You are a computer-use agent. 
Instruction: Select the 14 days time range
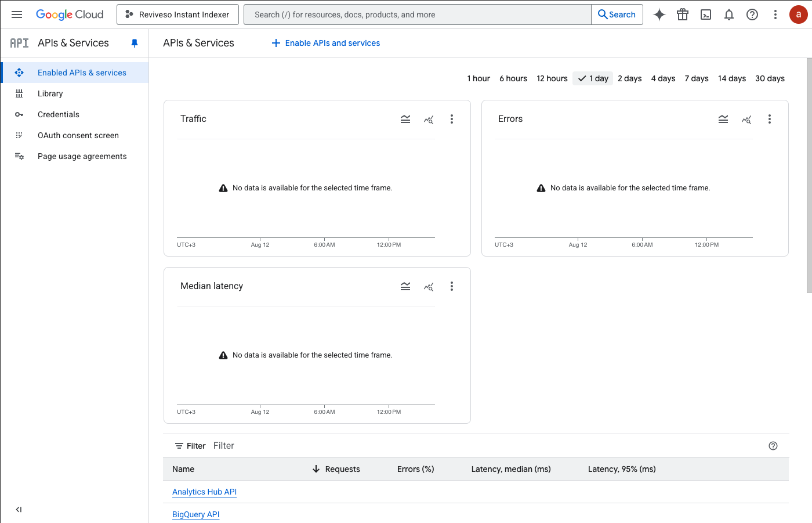[732, 78]
